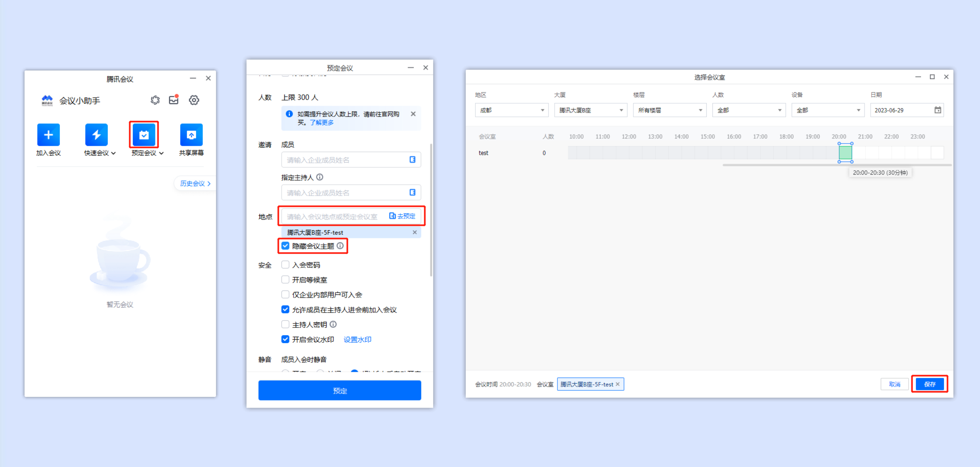Open the calendar icon in the 日期 field
This screenshot has height=467, width=980.
click(938, 110)
